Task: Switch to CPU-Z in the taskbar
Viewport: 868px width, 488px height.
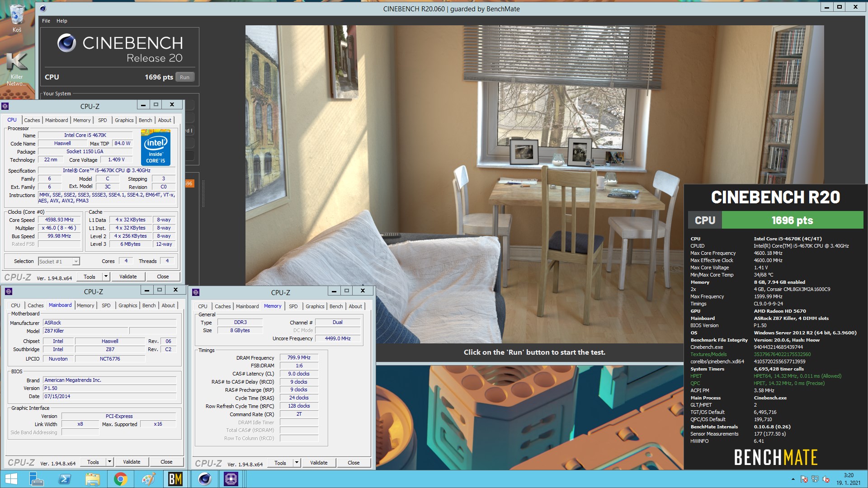Action: pyautogui.click(x=231, y=479)
